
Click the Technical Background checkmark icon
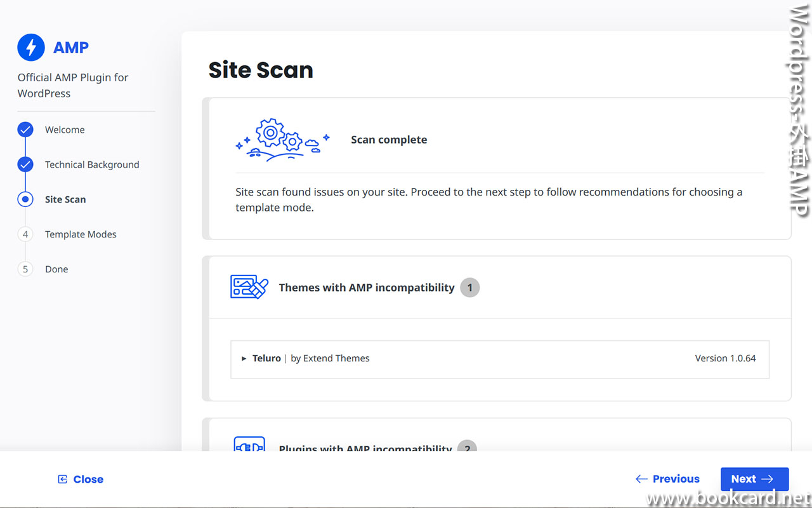[x=25, y=164]
